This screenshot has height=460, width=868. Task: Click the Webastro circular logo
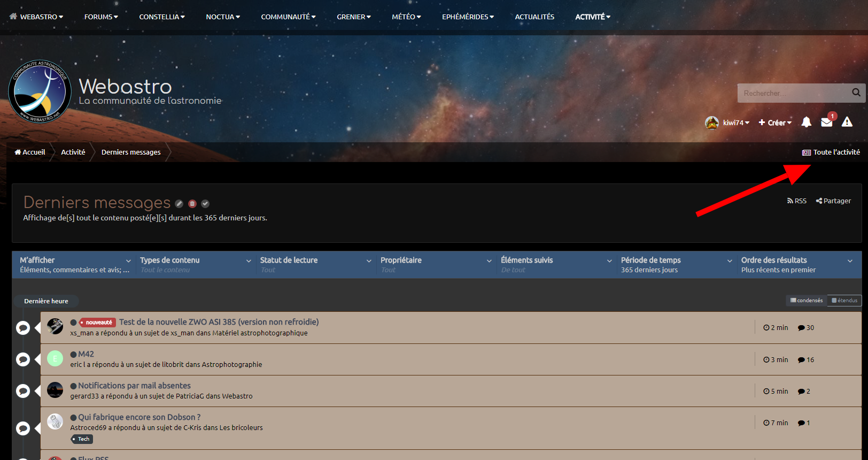pyautogui.click(x=40, y=91)
